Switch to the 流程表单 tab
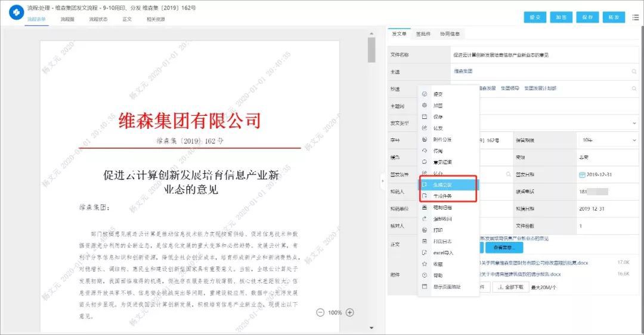The height and width of the screenshot is (335, 644). pyautogui.click(x=36, y=19)
